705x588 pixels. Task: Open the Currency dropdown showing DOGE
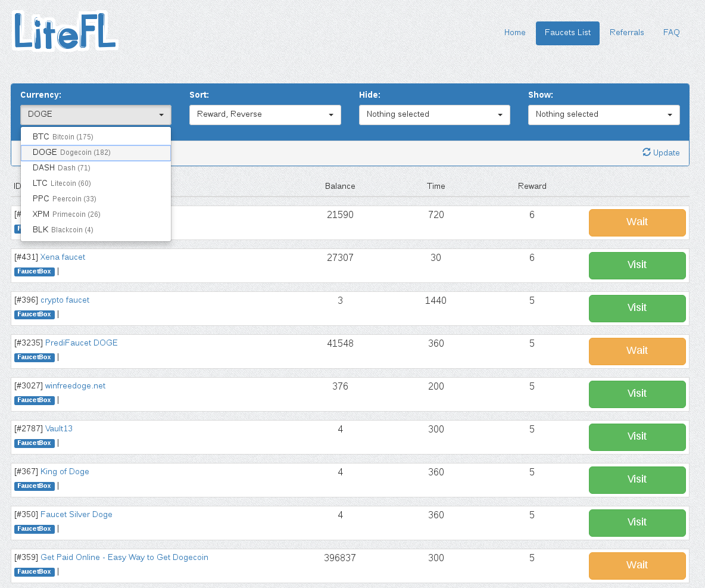tap(96, 114)
